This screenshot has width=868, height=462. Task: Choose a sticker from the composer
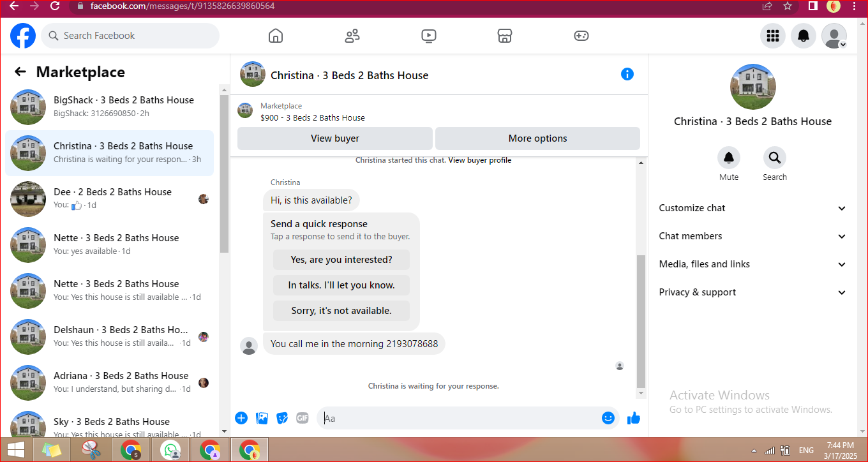[x=282, y=418]
